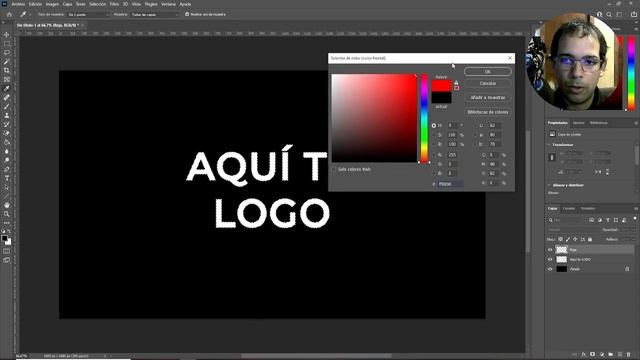The image size is (640, 360).
Task: Select the H radio button
Action: pyautogui.click(x=434, y=126)
